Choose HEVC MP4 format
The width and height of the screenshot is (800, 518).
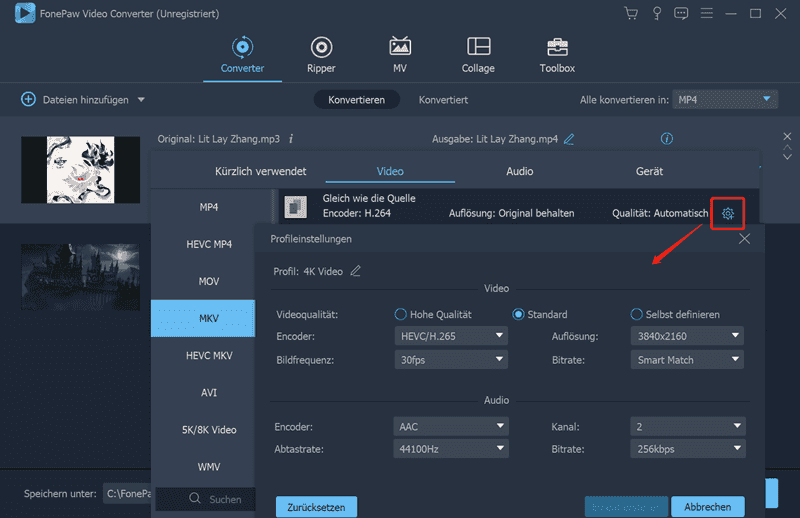[x=209, y=244]
